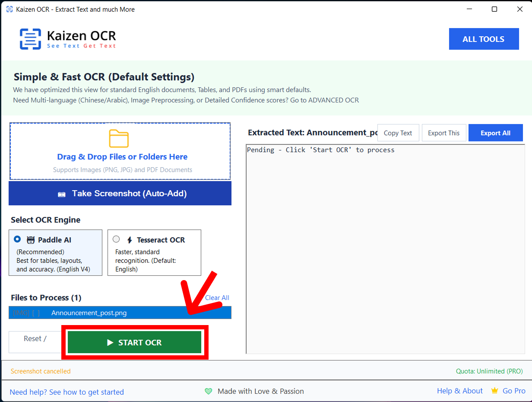Click the Kaizen OCR logo icon

pyautogui.click(x=30, y=39)
